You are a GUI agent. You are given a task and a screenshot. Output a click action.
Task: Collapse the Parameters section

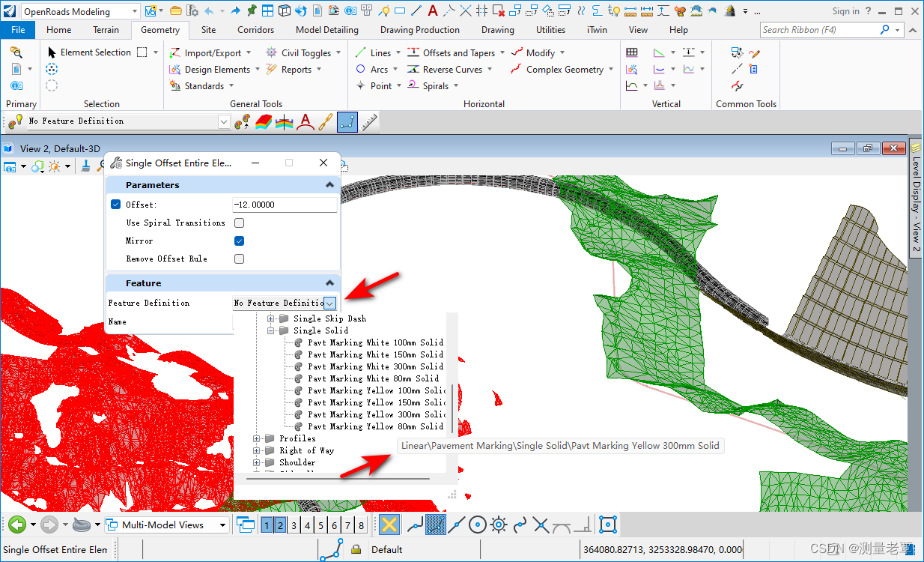coord(329,185)
